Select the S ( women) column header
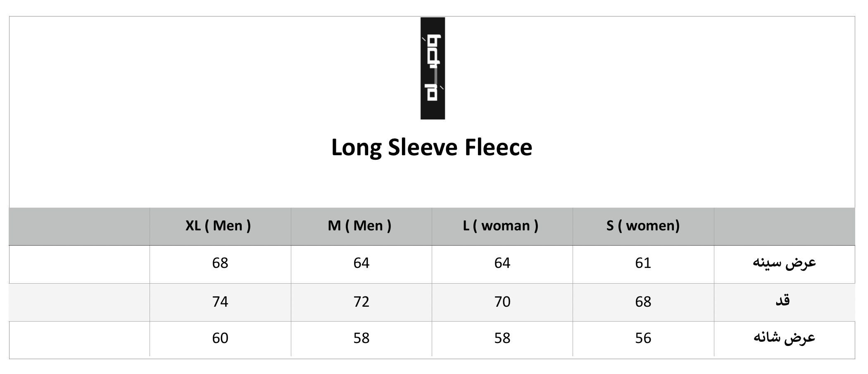This screenshot has width=868, height=374. 643,226
